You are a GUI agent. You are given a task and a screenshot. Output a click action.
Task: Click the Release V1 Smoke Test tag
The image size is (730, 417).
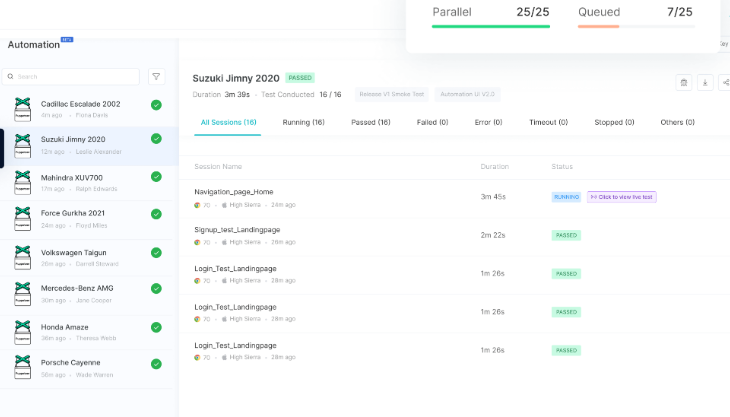pos(392,94)
